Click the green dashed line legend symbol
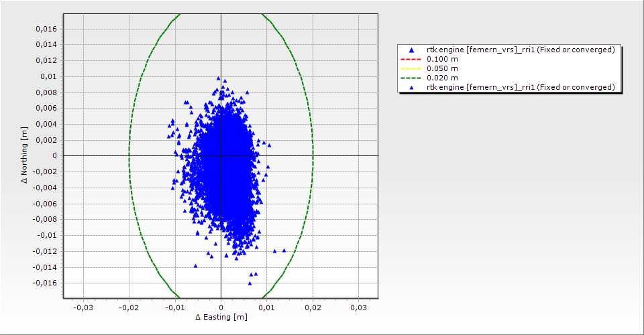Screen dimensions: 644x335 pos(412,78)
